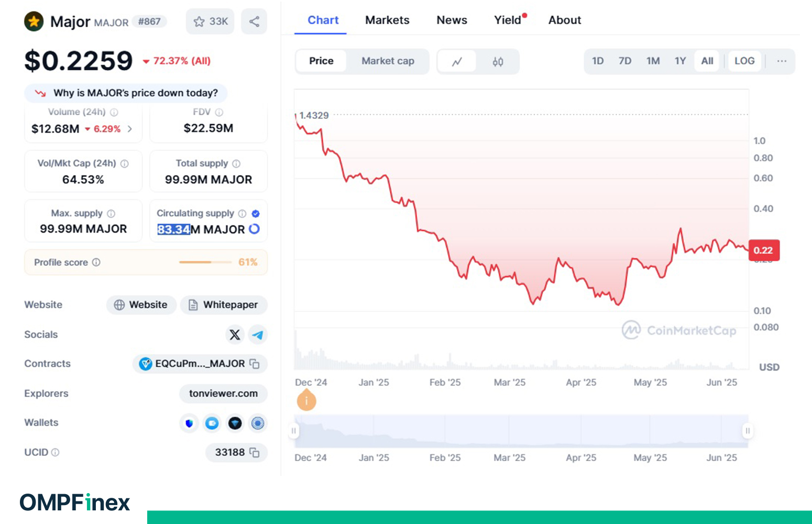Click the Total supply value 99.99M MAJOR

tap(209, 180)
